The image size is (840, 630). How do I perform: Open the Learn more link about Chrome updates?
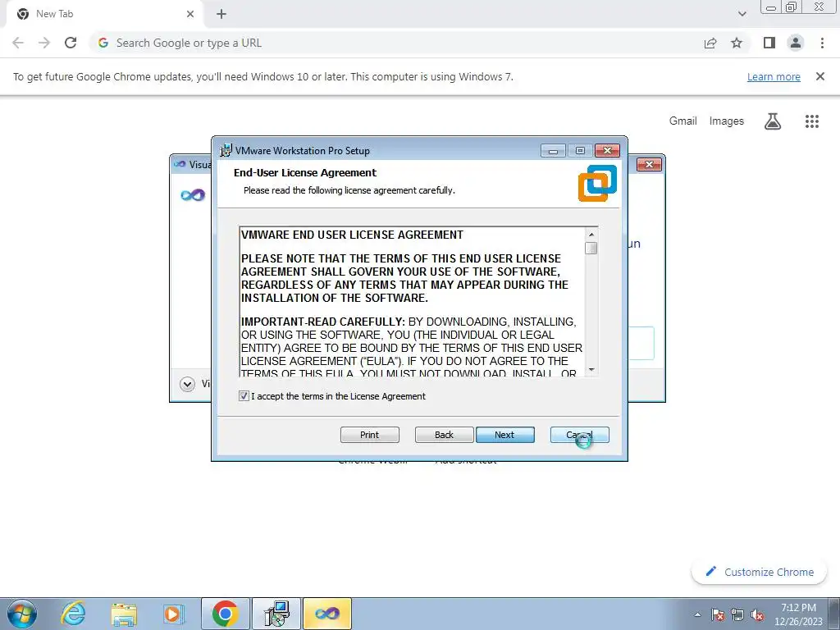pos(774,76)
